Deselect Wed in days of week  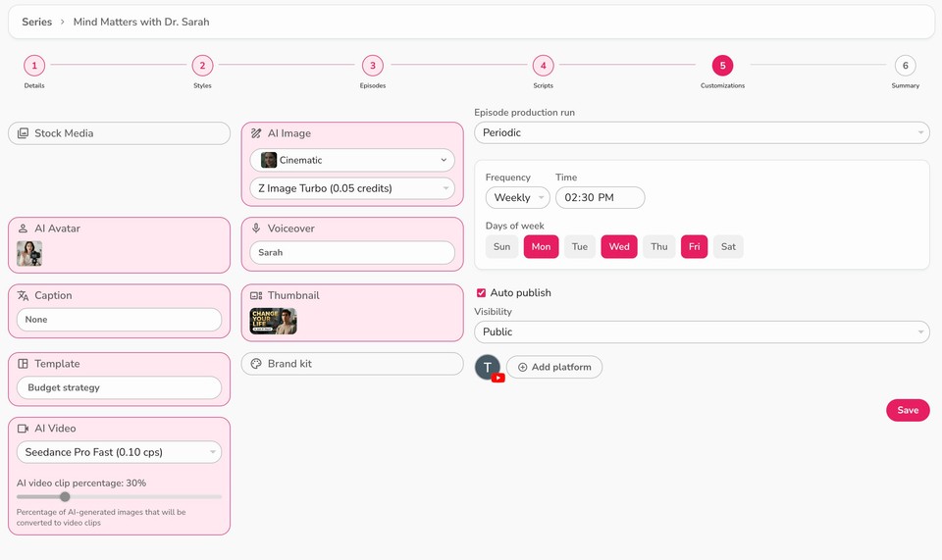[x=619, y=247]
